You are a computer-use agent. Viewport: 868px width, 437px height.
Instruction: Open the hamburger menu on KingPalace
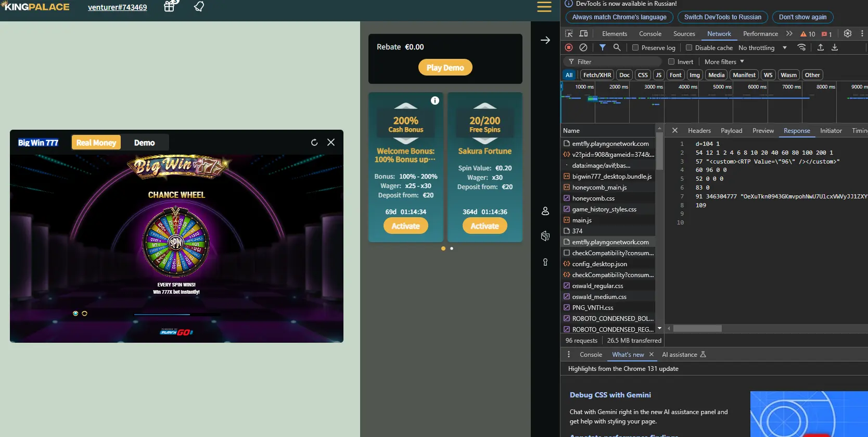point(544,7)
